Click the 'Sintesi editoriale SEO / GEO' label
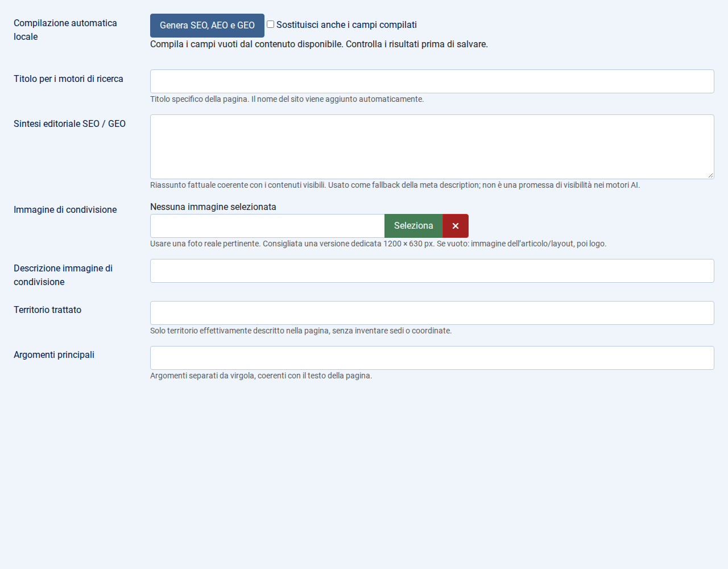The height and width of the screenshot is (569, 728). point(69,124)
